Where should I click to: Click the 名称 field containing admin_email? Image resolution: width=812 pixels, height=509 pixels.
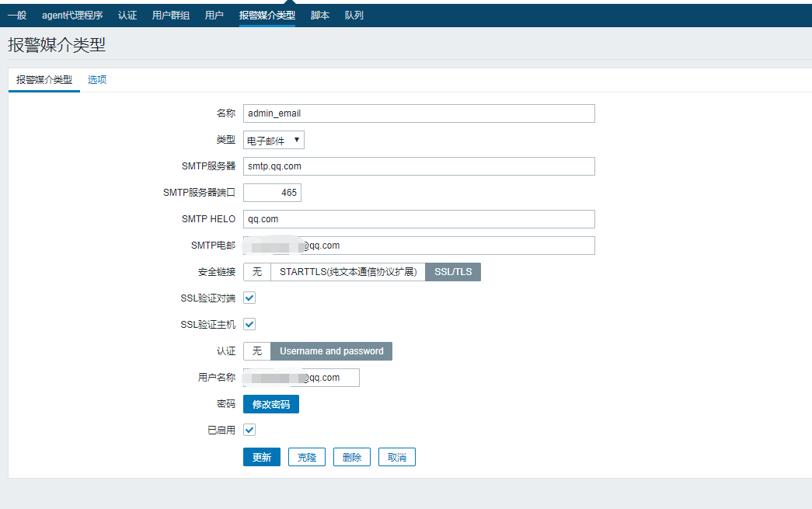tap(419, 113)
